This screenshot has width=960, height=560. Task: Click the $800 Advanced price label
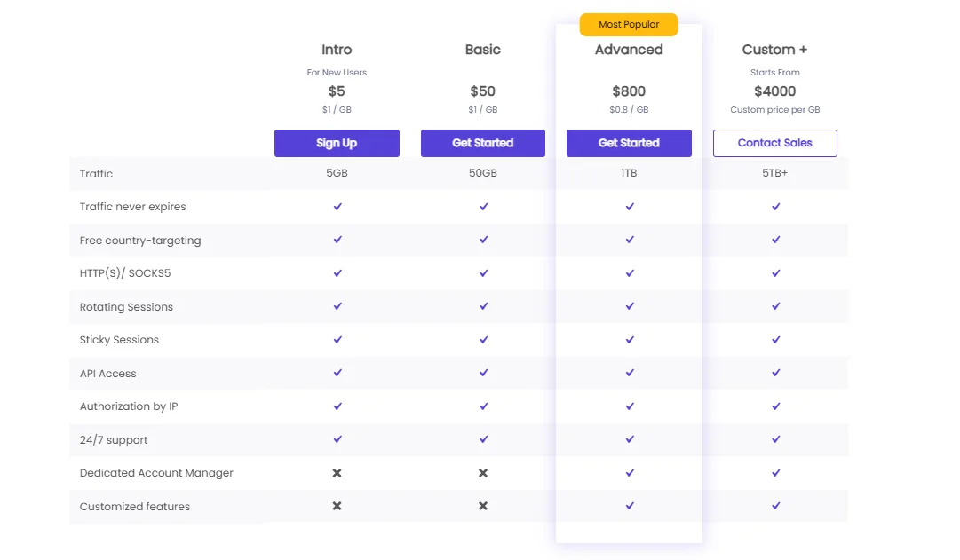[x=629, y=91]
